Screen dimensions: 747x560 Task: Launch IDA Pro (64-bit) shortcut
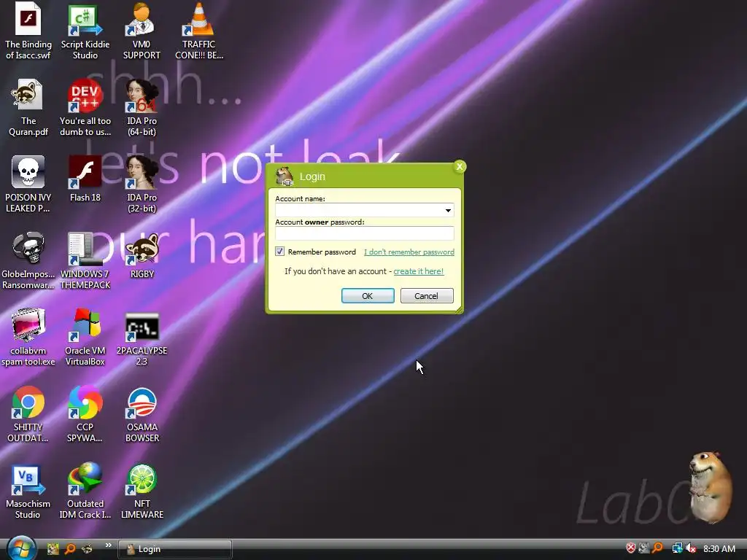point(142,108)
